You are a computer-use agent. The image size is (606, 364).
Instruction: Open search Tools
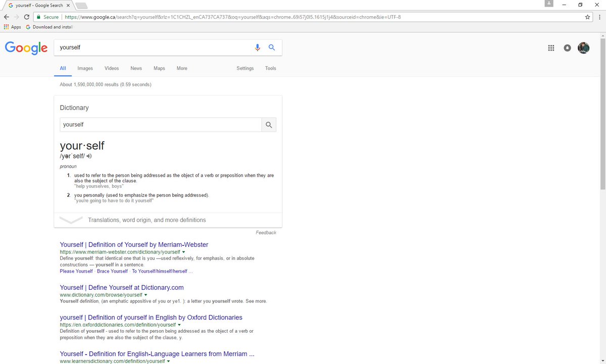click(x=271, y=68)
